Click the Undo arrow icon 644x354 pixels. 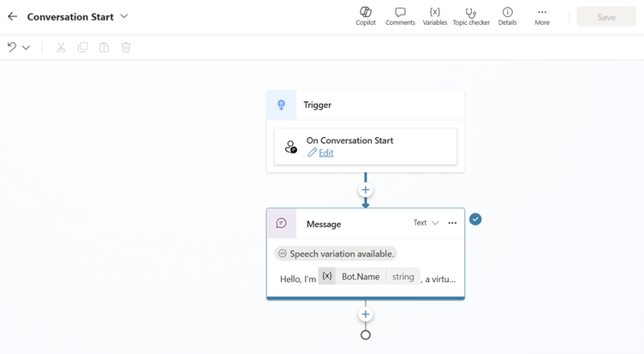(12, 47)
